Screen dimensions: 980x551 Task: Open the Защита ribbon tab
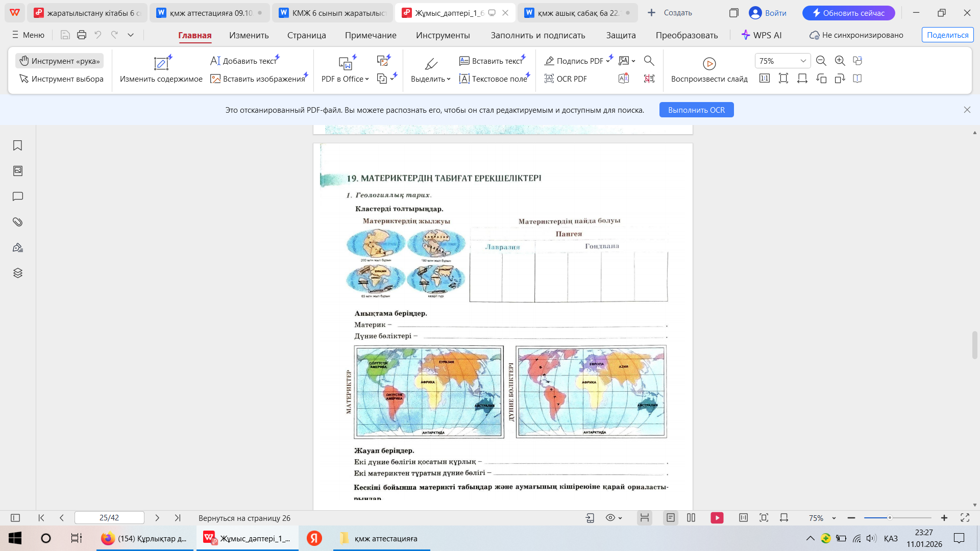click(x=621, y=35)
